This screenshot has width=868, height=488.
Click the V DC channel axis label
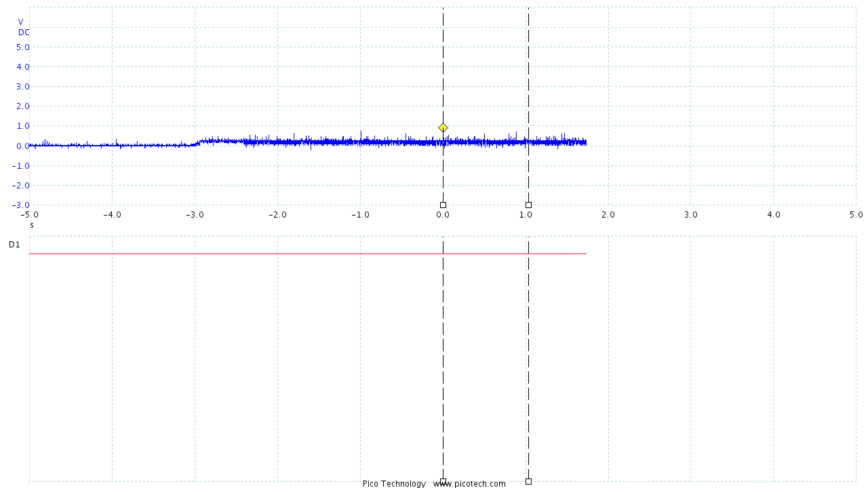(x=21, y=27)
